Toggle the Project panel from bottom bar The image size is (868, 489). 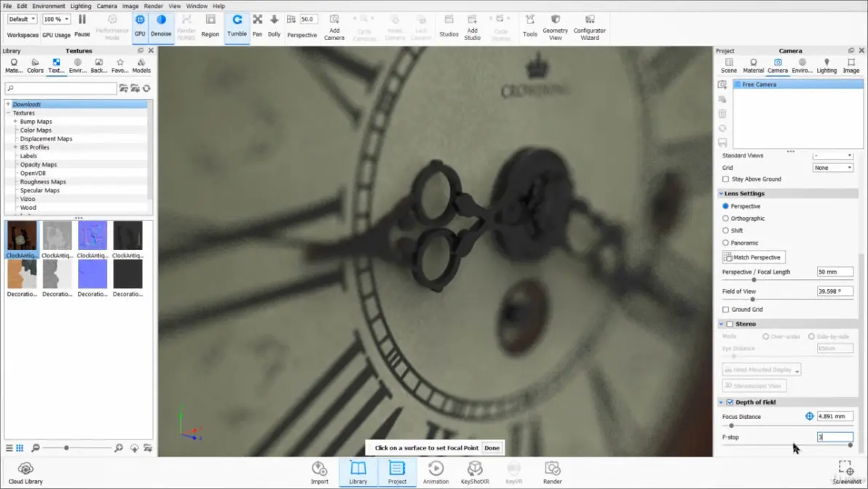coord(397,473)
